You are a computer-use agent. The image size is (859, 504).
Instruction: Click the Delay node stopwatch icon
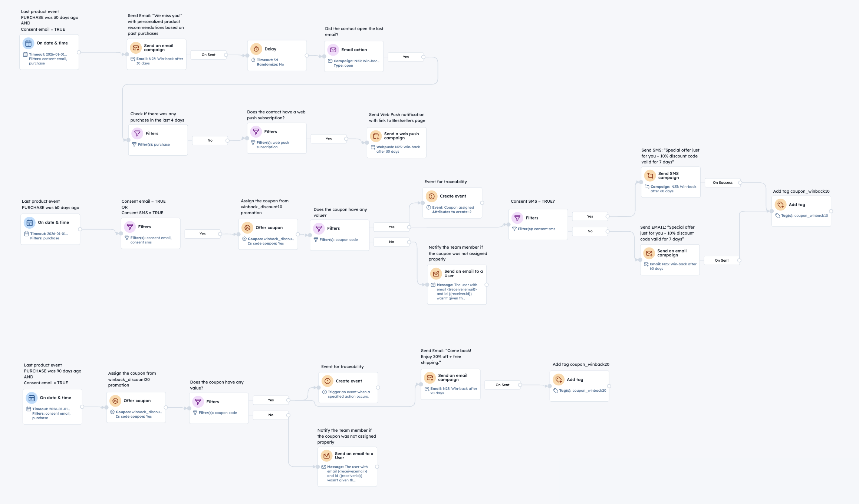(256, 49)
